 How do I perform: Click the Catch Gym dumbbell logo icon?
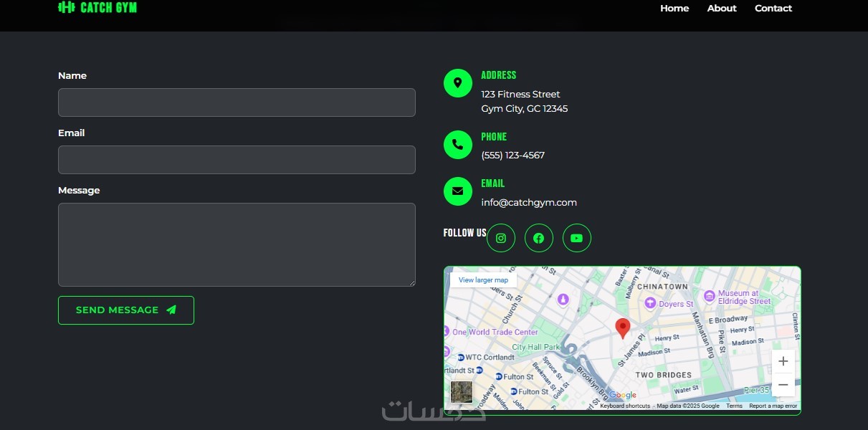coord(66,7)
